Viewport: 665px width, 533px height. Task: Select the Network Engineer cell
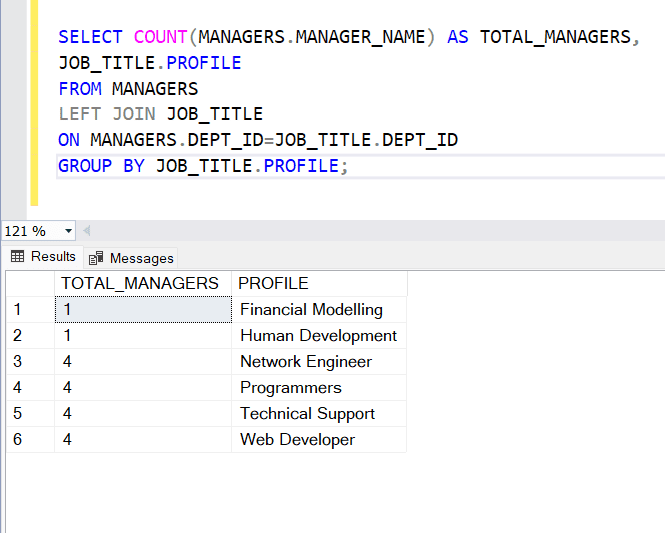[x=319, y=362]
